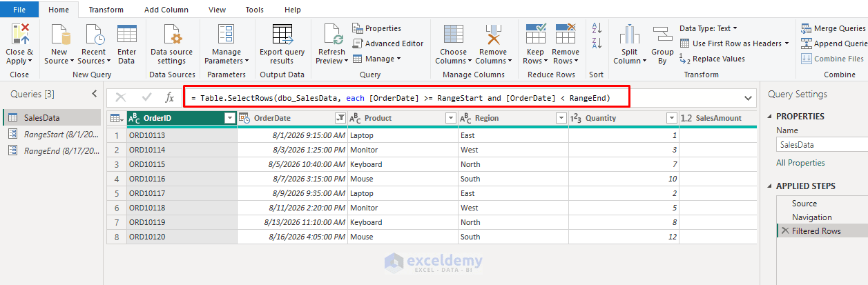Open the File menu

pyautogui.click(x=20, y=10)
